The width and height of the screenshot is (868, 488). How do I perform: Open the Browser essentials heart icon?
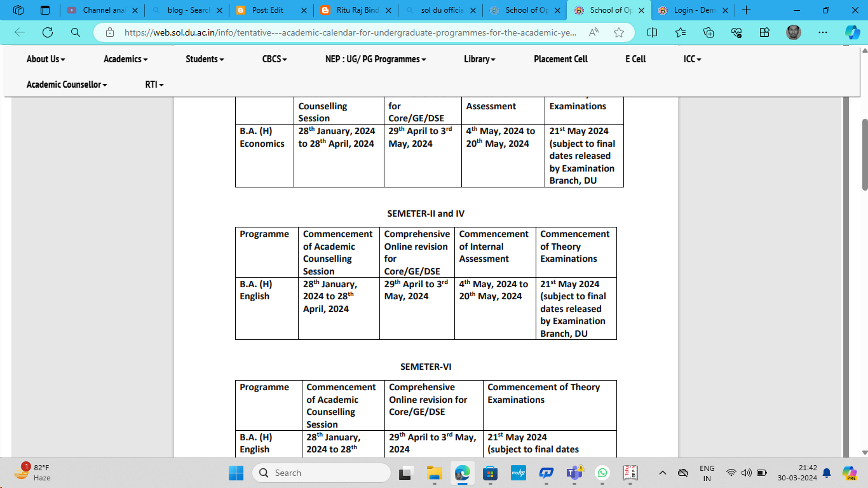coord(736,32)
